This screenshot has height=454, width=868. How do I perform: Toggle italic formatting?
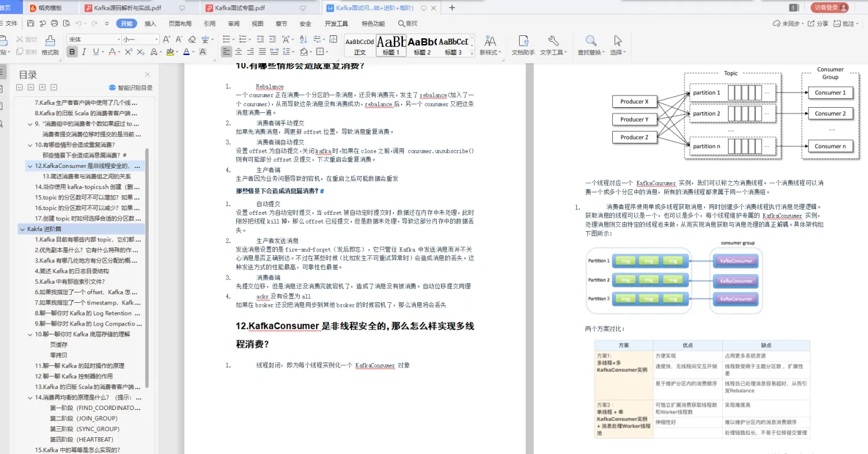(x=84, y=52)
